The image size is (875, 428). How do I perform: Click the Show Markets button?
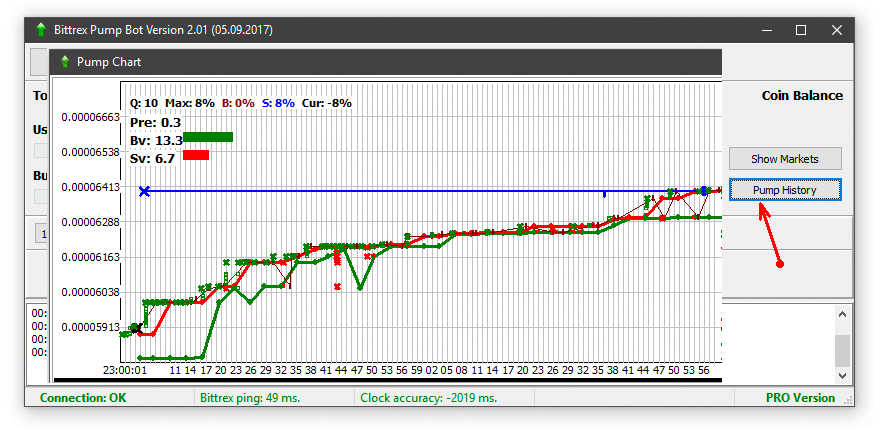tap(785, 159)
